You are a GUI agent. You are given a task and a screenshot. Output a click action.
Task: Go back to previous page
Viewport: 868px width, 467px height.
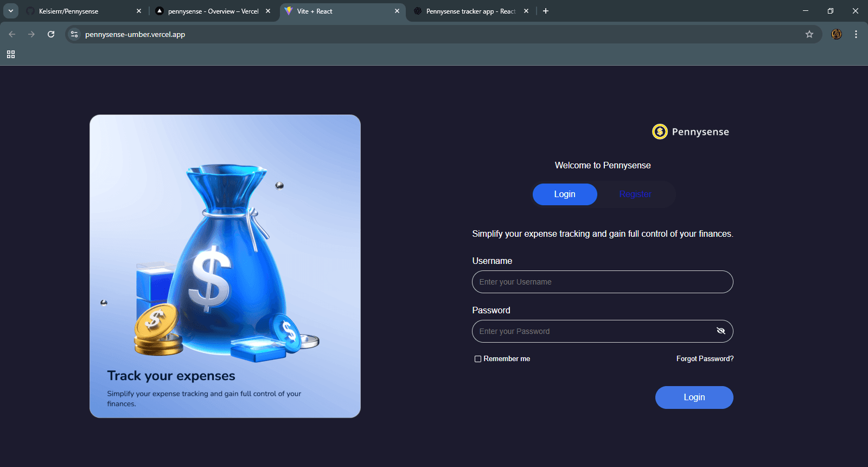point(12,34)
